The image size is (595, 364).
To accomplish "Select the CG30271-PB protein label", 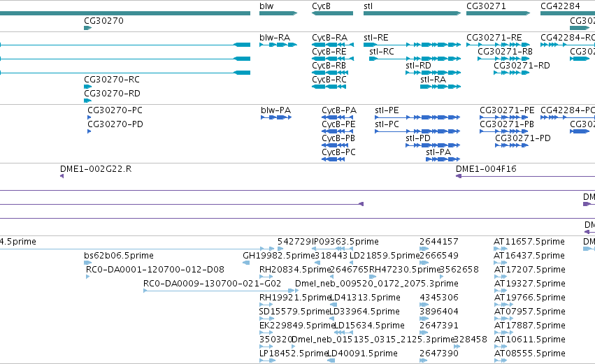I will coord(507,125).
